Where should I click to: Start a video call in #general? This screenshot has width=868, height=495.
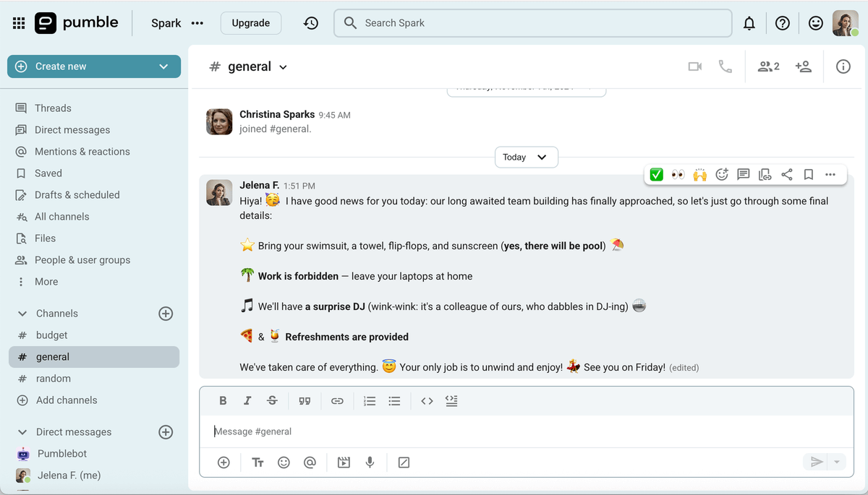694,66
